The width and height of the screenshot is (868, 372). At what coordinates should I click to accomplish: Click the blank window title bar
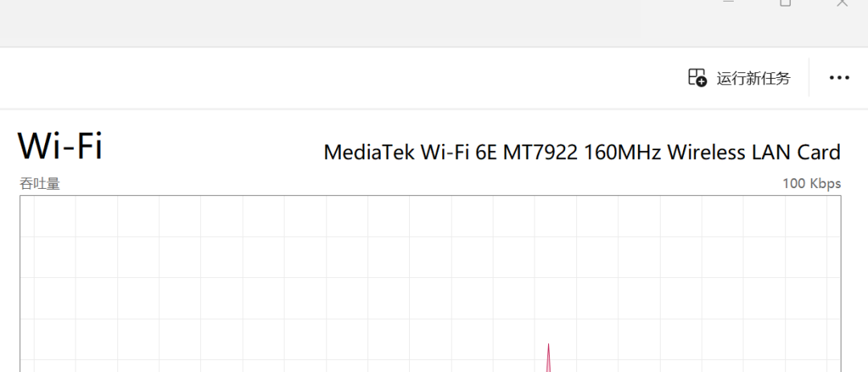pos(360,22)
